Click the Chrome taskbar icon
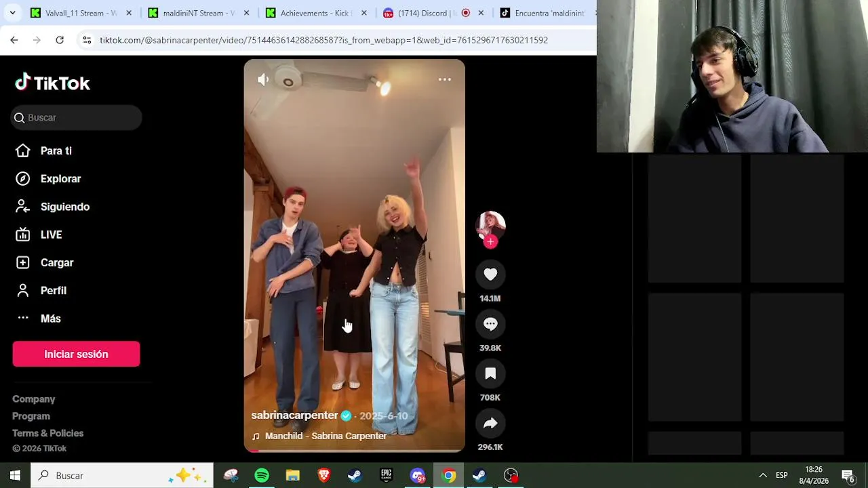The width and height of the screenshot is (868, 488). 448,476
